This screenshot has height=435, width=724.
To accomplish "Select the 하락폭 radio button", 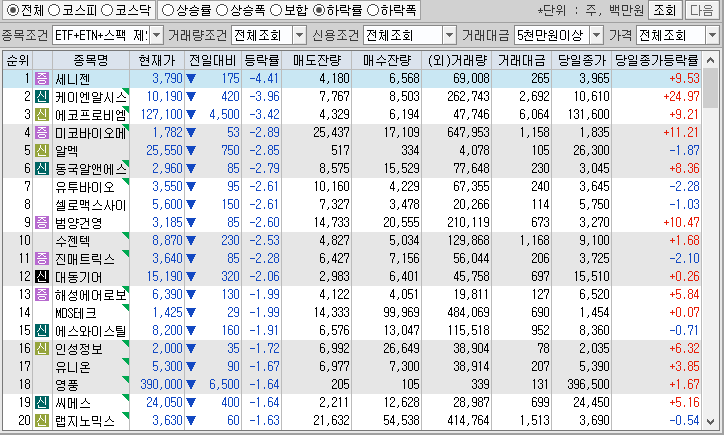I will 373,10.
